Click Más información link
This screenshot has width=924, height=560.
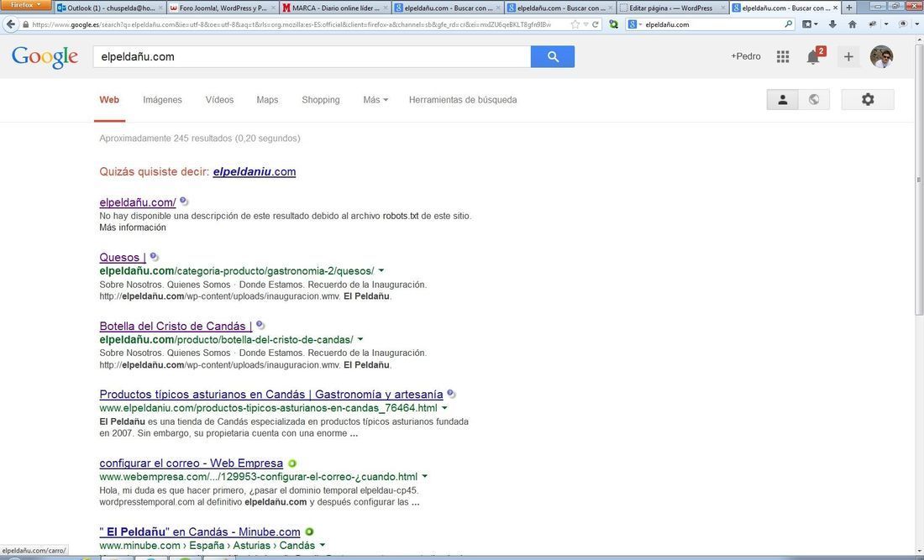(133, 228)
